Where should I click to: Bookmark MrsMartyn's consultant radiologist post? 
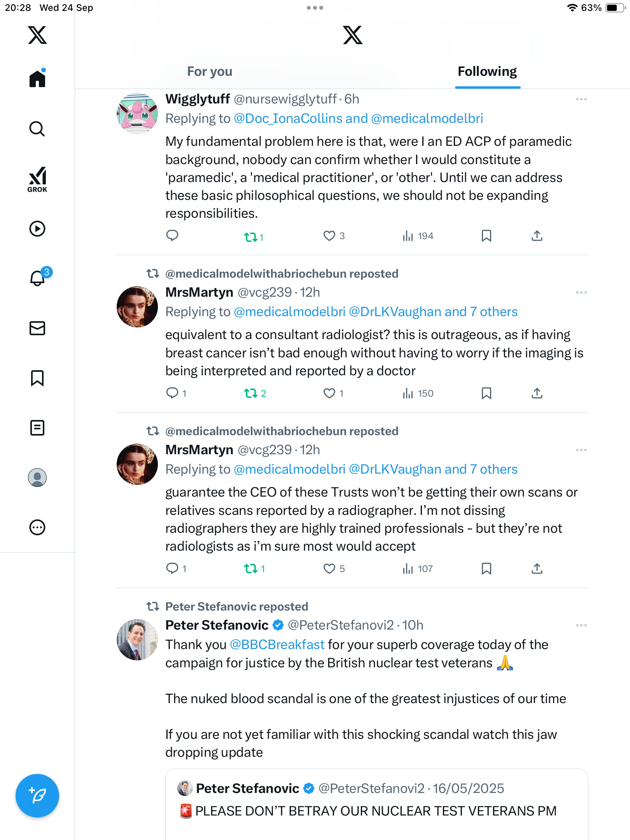[x=486, y=394]
